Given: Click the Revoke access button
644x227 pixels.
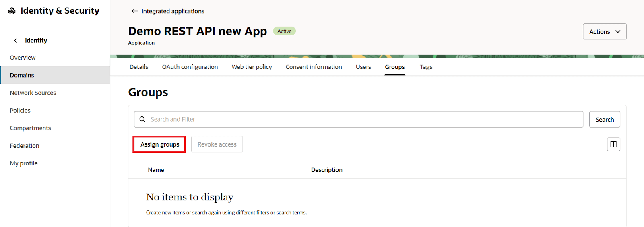Looking at the screenshot, I should [x=217, y=144].
